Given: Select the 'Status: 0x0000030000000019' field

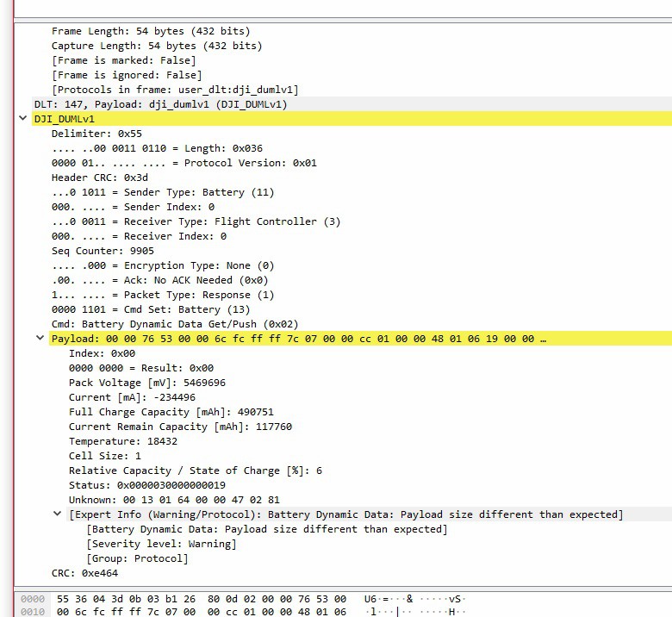Looking at the screenshot, I should 147,485.
